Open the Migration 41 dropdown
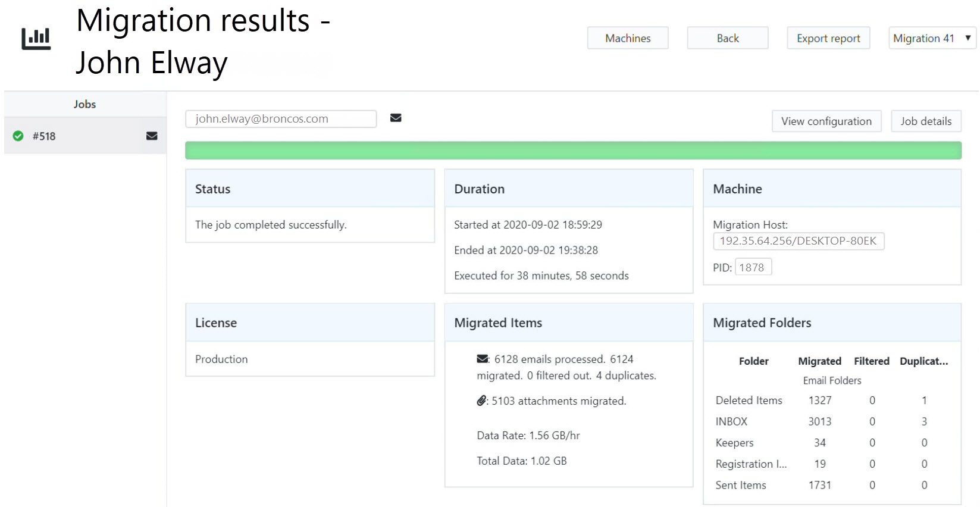The image size is (980, 507). [932, 38]
